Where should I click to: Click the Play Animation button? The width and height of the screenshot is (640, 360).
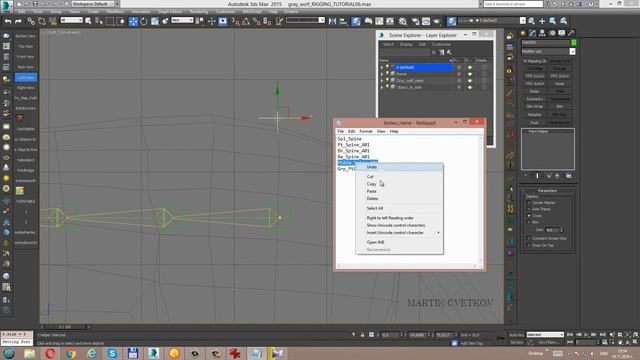pos(587,335)
